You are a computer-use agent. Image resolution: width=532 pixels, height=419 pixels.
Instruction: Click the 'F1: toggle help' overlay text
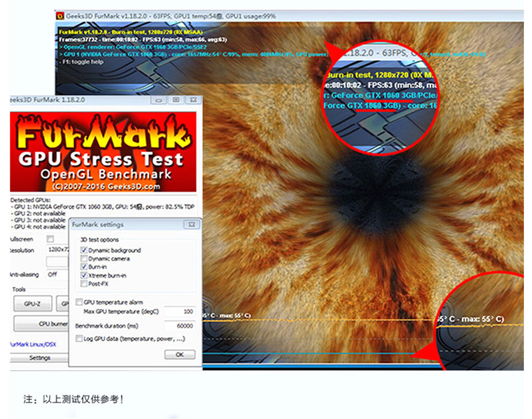click(81, 62)
